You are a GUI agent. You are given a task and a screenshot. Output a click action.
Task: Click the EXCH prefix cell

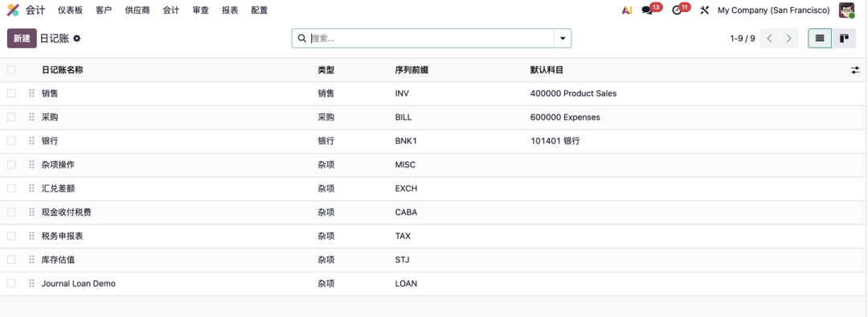[x=407, y=188]
